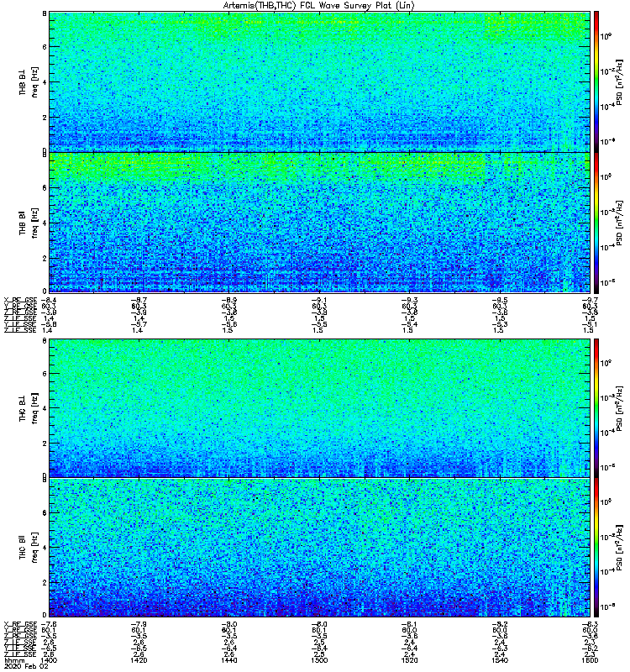The width and height of the screenshot is (630, 672).
Task: Click the '1440' time tick label
Action: [228, 660]
